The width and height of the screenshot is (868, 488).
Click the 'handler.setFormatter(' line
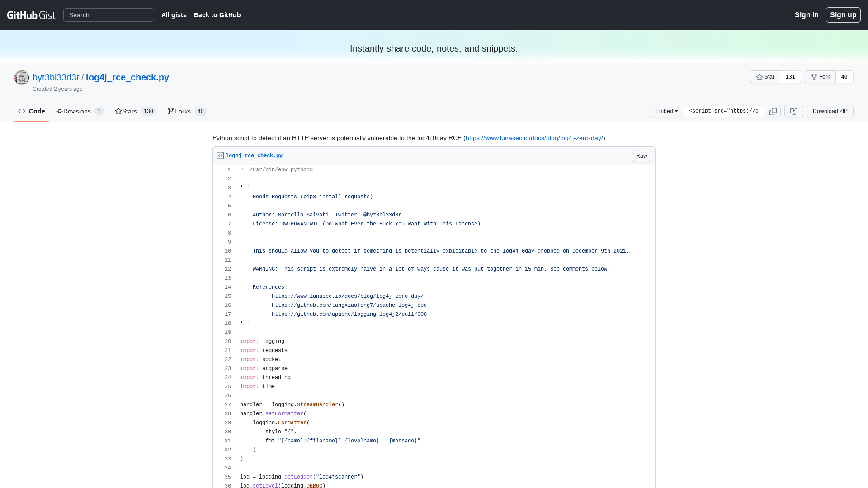pyautogui.click(x=273, y=414)
